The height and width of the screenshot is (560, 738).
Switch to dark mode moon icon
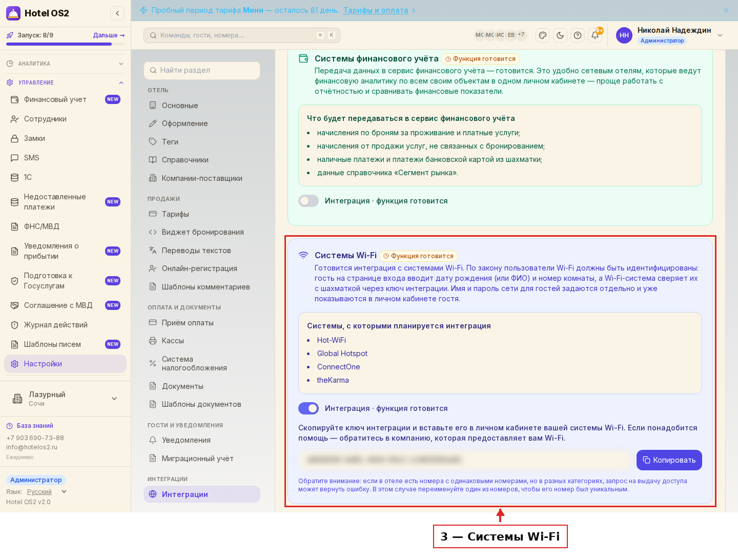[x=560, y=35]
